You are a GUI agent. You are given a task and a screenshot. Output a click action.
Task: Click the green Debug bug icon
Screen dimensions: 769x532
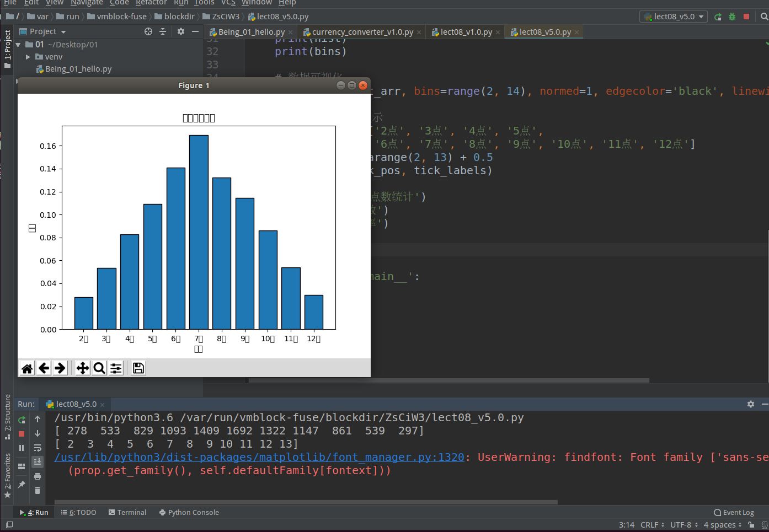(x=732, y=17)
